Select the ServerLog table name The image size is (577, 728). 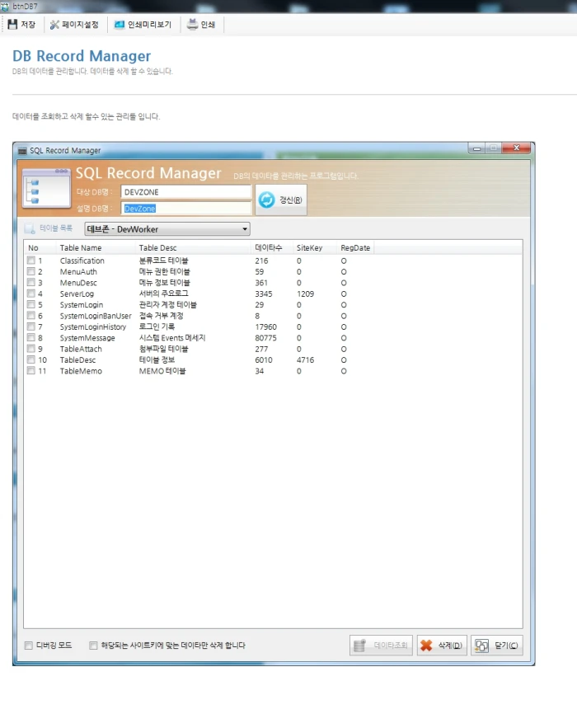click(x=77, y=294)
